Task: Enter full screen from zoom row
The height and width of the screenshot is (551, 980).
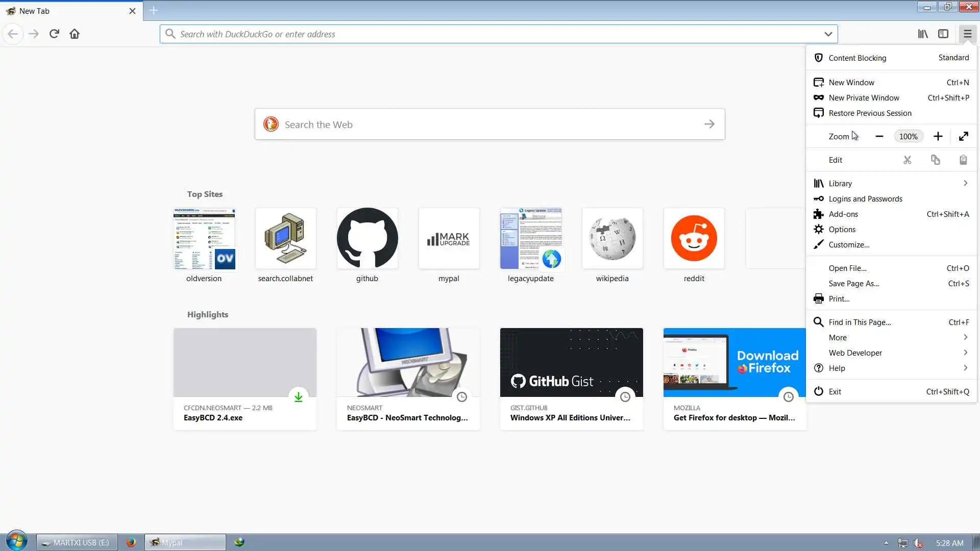Action: coord(963,136)
